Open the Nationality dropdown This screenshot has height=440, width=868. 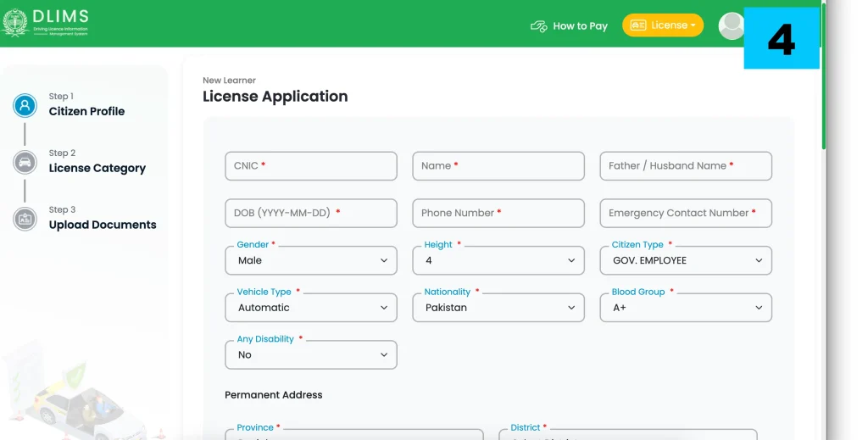[498, 307]
